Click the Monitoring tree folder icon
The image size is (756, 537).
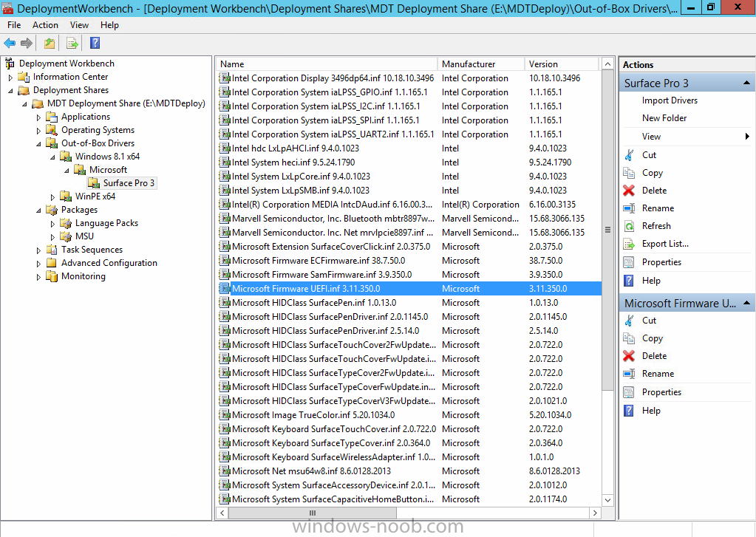(52, 276)
